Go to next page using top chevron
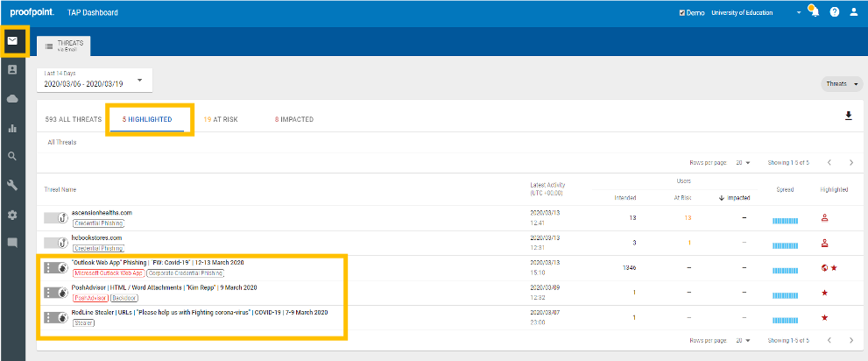Image resolution: width=868 pixels, height=361 pixels. click(x=851, y=163)
